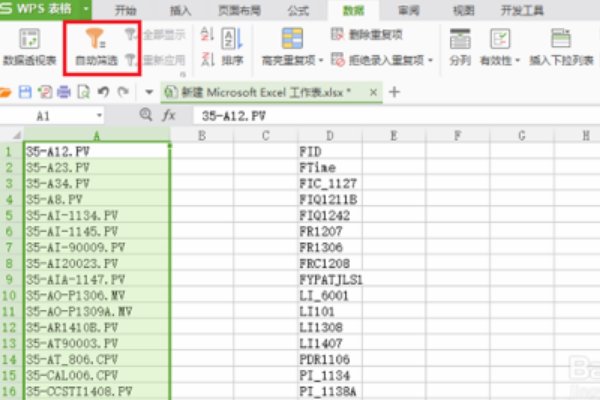
Task: Select row 12 header
Action: [x=9, y=327]
